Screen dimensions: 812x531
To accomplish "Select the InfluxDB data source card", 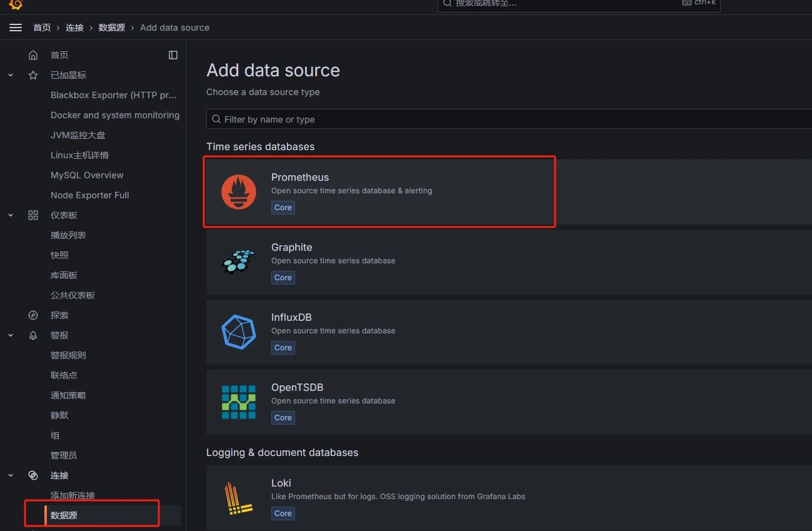I will tap(509, 332).
